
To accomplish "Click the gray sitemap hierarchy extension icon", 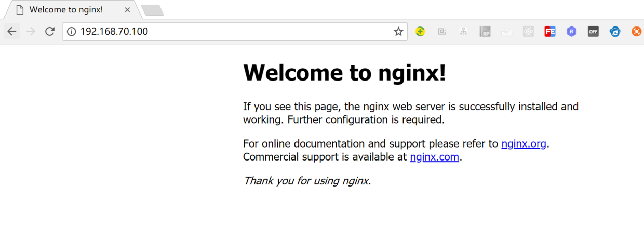I will (x=463, y=32).
